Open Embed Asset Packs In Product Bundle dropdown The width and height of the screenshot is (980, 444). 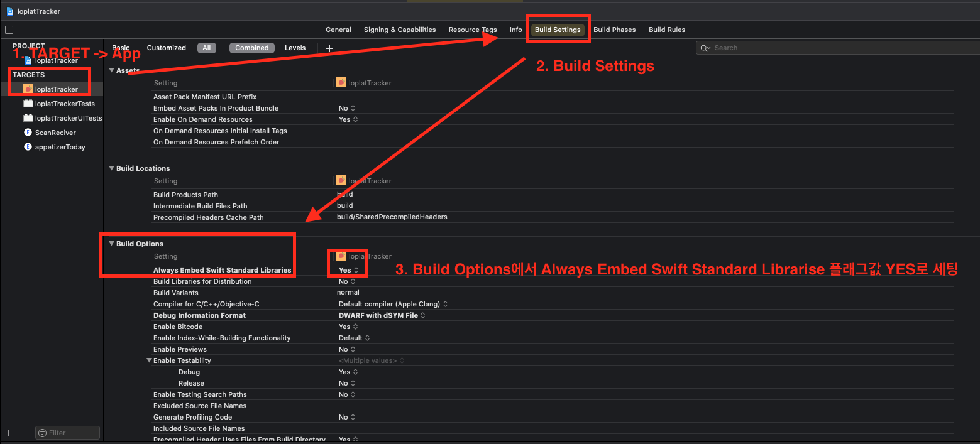point(348,108)
